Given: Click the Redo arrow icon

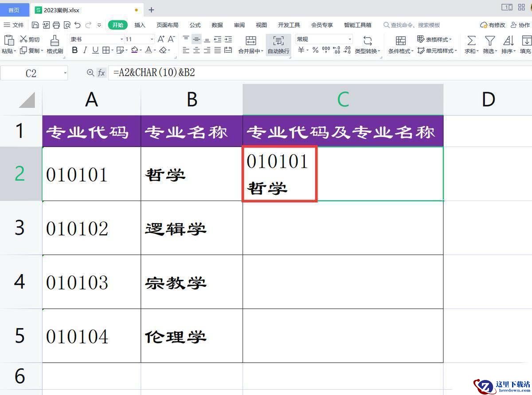Looking at the screenshot, I should tap(88, 25).
